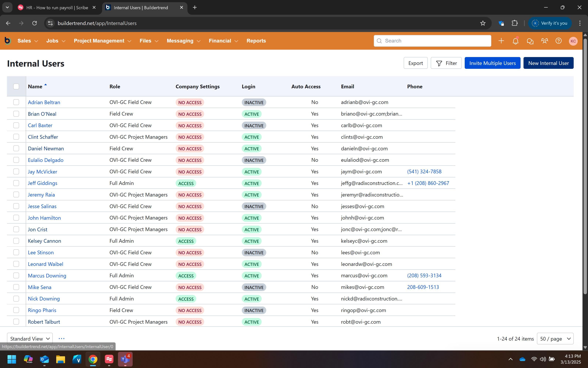Screen dimensions: 588x368
Task: Expand the Financial menu
Action: 223,41
